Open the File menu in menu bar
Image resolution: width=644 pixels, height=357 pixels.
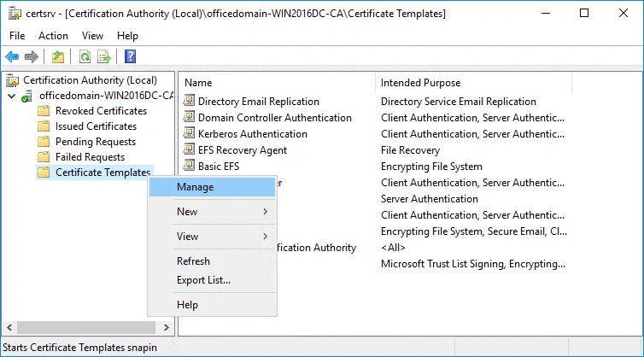pos(17,36)
